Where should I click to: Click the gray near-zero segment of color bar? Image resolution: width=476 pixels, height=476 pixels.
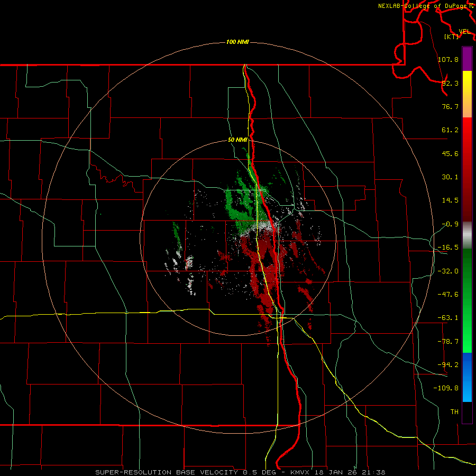point(467,235)
